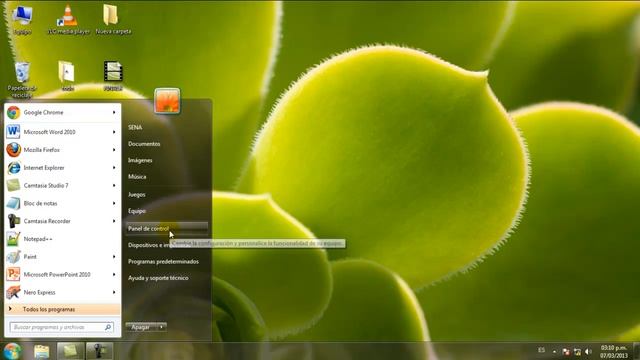Screen dimensions: 640x360
Task: Click the user account picture
Action: [x=167, y=101]
